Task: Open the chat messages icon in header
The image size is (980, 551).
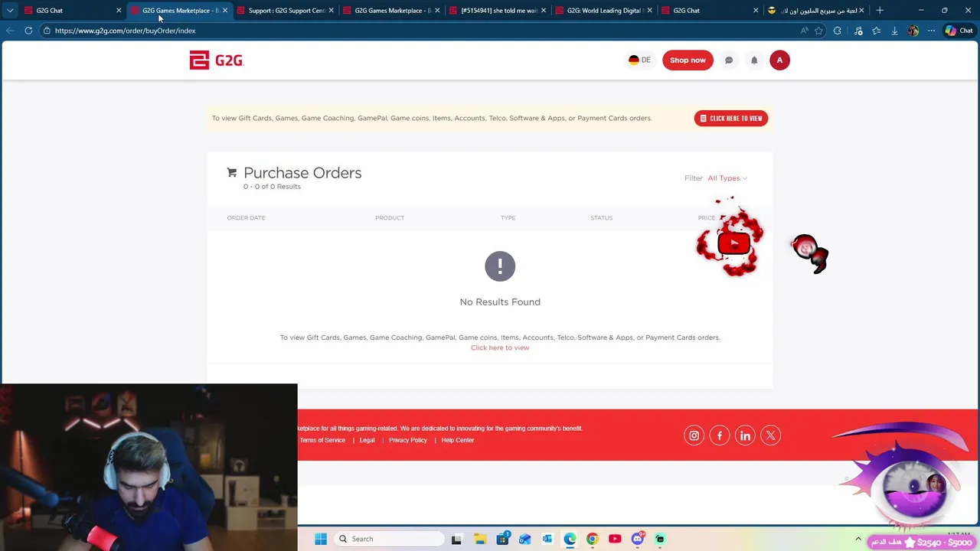Action: 729,60
